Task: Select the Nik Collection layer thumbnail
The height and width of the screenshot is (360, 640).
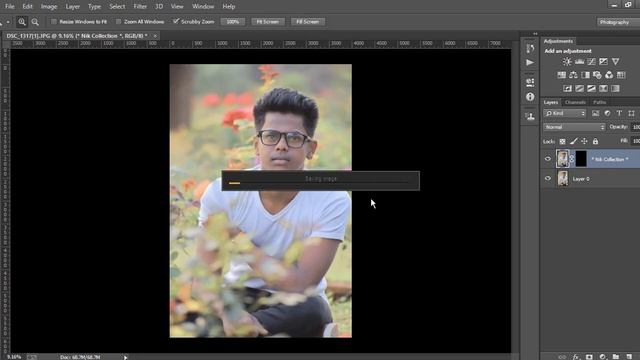Action: (562, 159)
